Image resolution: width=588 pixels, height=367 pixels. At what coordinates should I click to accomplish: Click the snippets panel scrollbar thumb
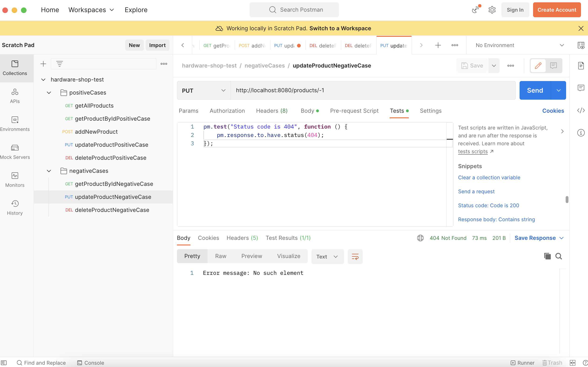(x=567, y=200)
